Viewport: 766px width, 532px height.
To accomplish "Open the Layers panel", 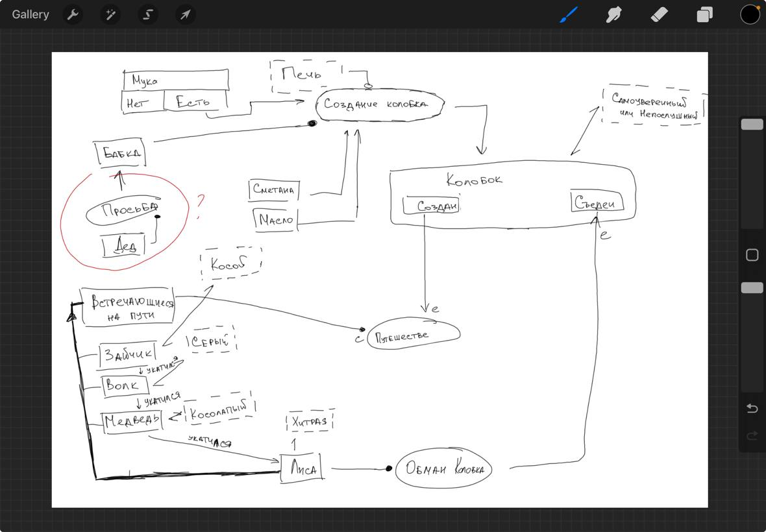I will [704, 14].
